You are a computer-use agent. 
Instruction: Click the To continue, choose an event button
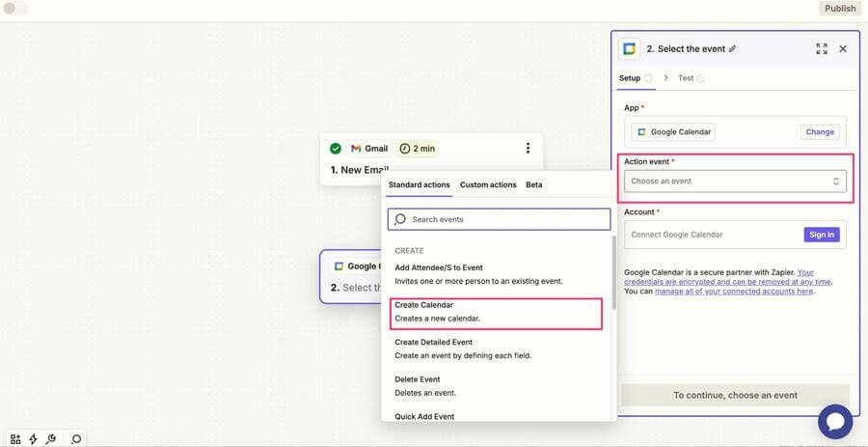[x=735, y=396]
